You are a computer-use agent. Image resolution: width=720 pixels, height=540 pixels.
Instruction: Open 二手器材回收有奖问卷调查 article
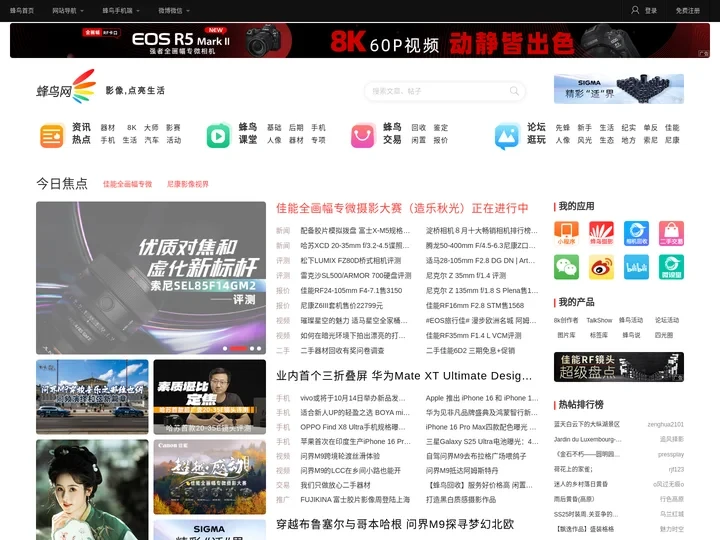coord(342,350)
